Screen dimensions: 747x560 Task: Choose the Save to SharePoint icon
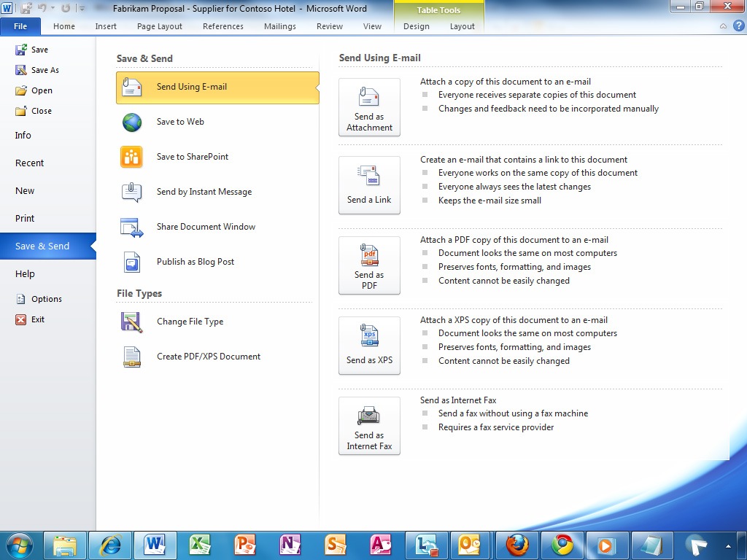coord(131,157)
